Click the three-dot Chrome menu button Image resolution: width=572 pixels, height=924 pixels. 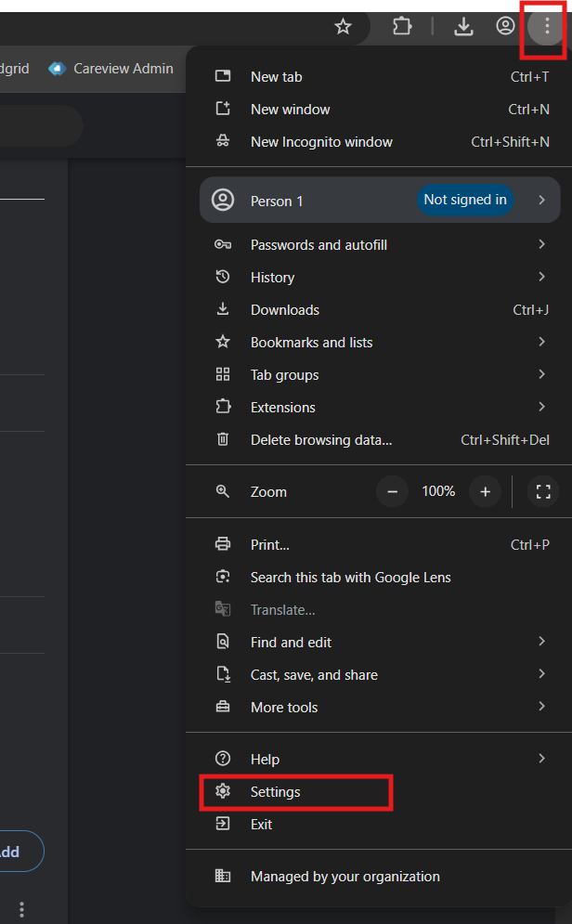click(x=546, y=27)
